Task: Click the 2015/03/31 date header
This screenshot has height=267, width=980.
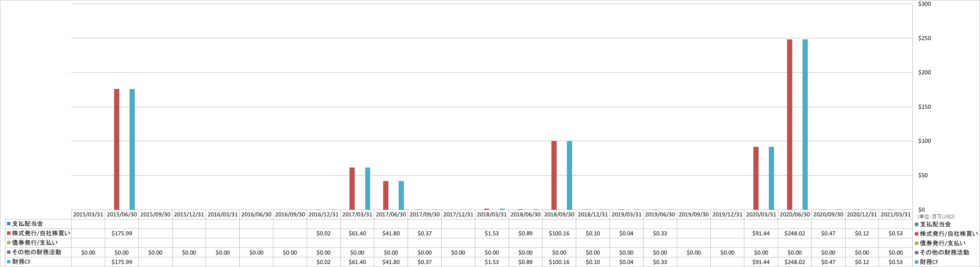Action: tap(88, 214)
